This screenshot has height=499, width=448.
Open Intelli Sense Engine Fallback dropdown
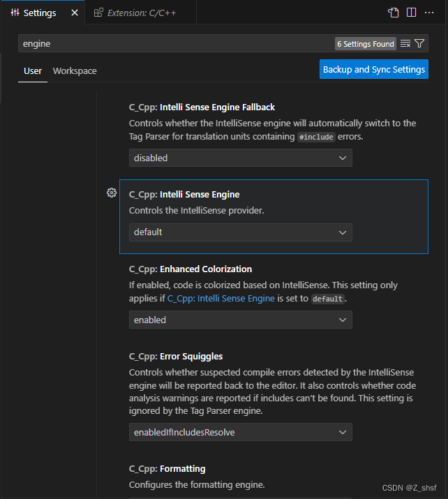coord(241,158)
